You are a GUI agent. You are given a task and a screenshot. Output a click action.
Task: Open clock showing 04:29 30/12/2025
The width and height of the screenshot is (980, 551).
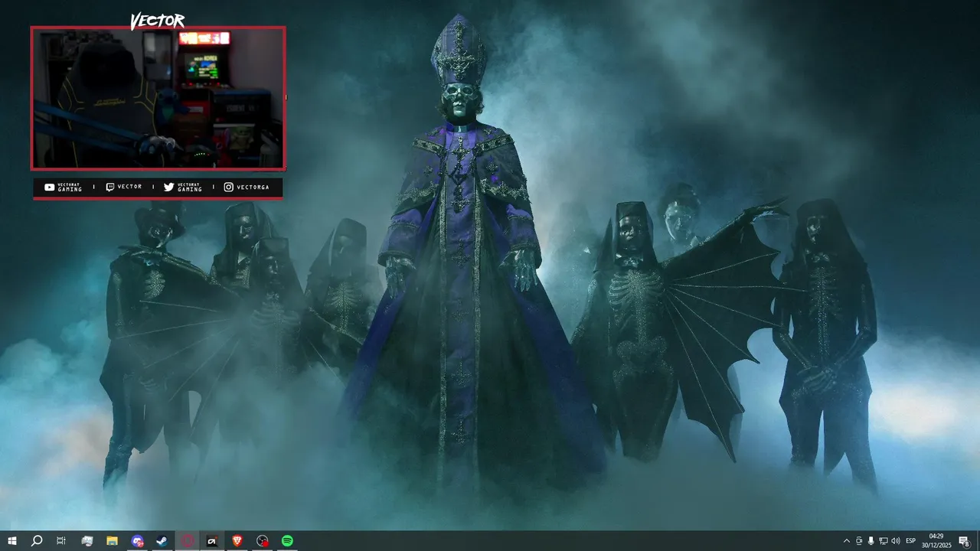click(936, 541)
